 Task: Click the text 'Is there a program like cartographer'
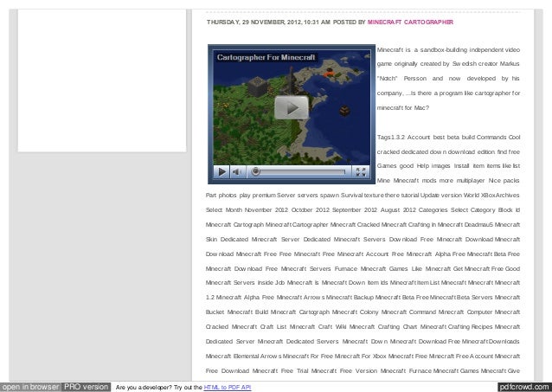click(x=459, y=93)
